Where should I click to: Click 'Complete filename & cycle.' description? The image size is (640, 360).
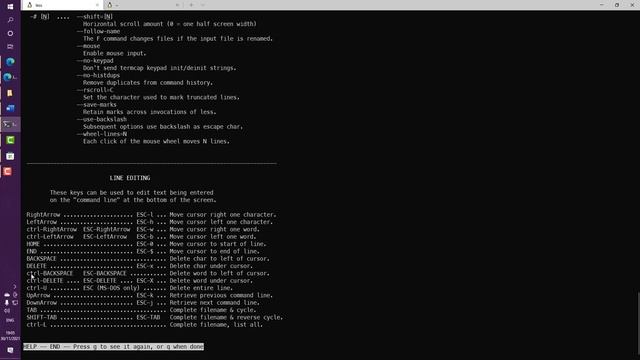pyautogui.click(x=213, y=310)
